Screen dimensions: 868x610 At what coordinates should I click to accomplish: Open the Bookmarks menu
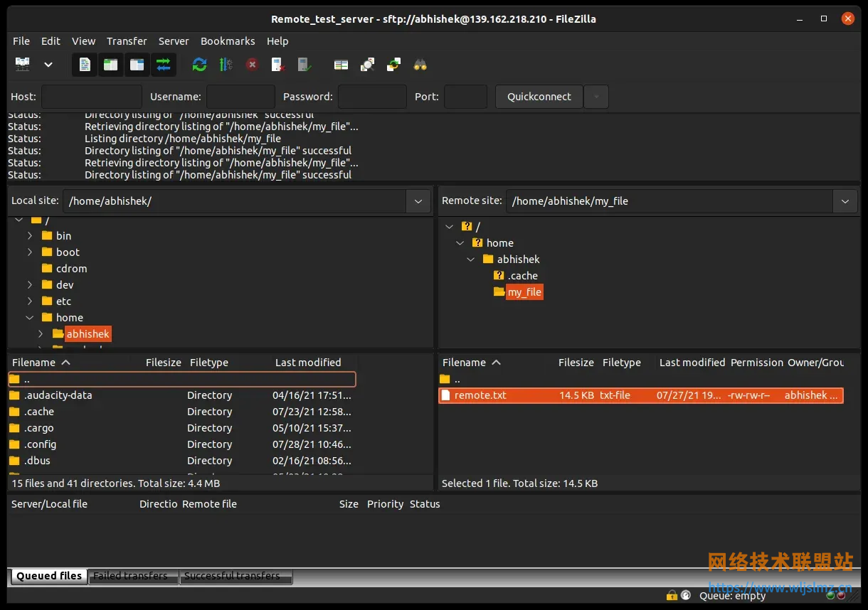228,41
